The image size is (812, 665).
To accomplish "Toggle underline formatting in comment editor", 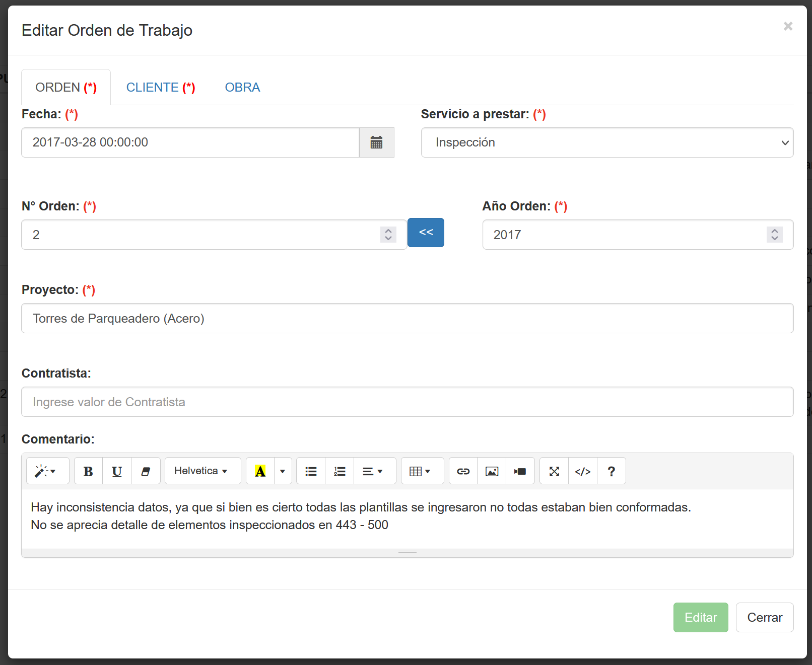I will pos(117,471).
